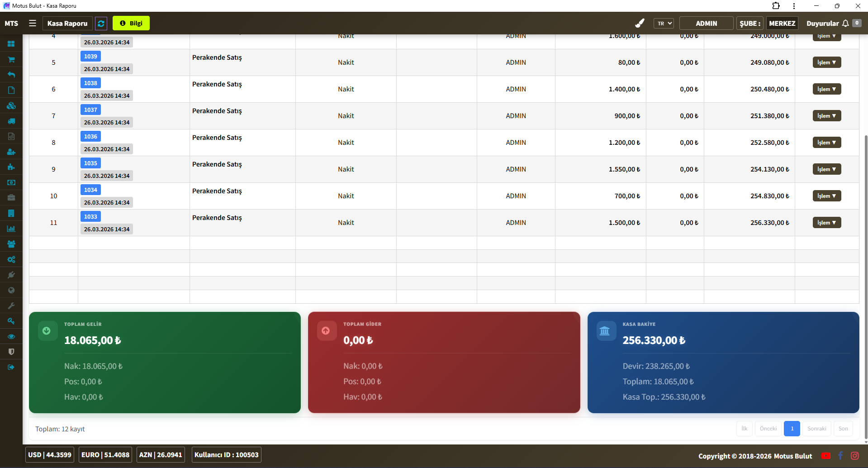Click the key icon in sidebar
The height and width of the screenshot is (468, 868).
coord(11,321)
